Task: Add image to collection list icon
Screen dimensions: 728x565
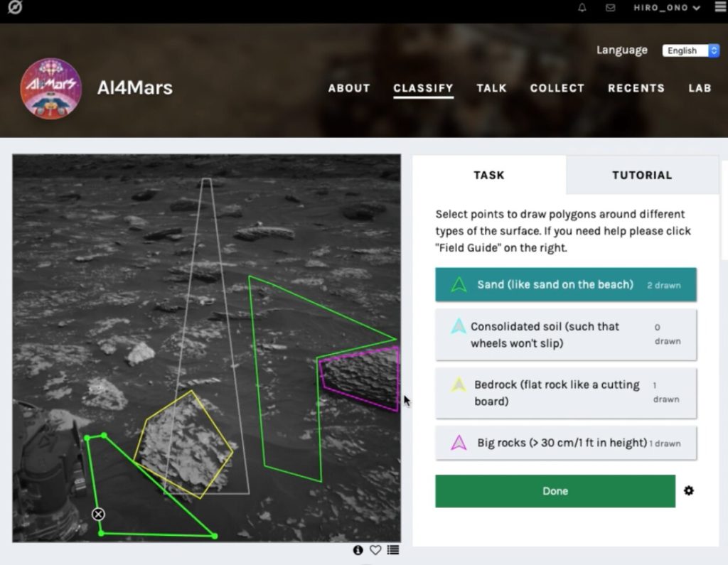Action: tap(392, 550)
